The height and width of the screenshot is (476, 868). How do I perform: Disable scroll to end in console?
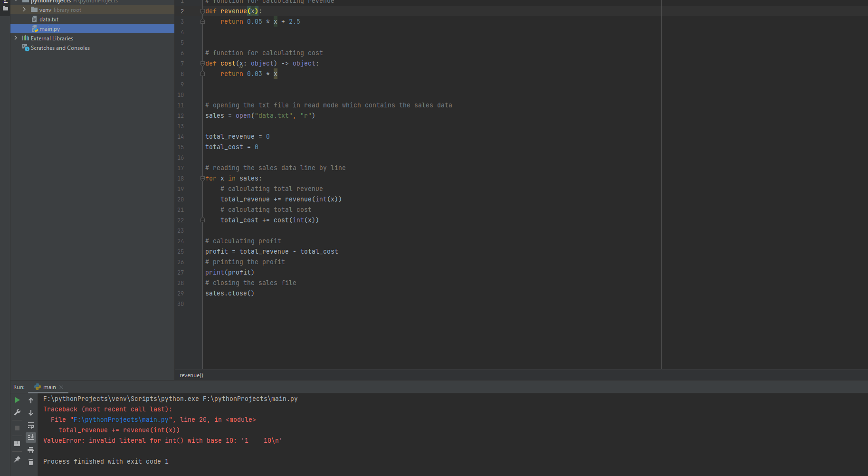[31, 437]
